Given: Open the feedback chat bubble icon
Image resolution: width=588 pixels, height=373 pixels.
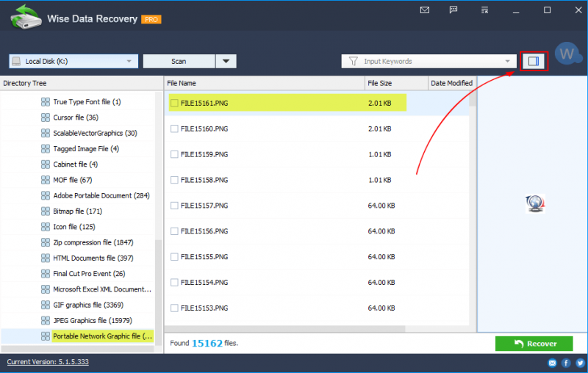Looking at the screenshot, I should coord(453,10).
